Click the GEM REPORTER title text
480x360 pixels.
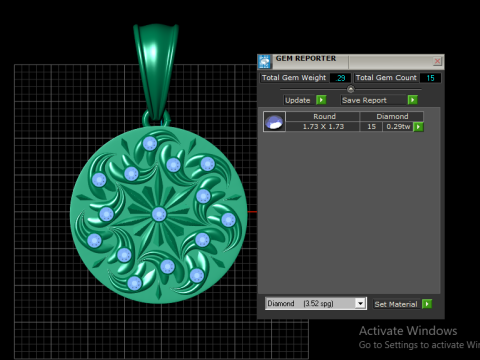coord(306,58)
